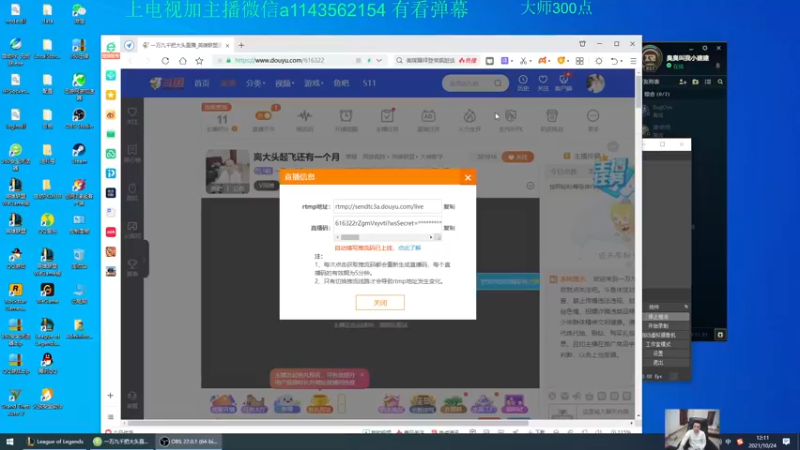Click the stream key horizontal scrollbar thumb
This screenshot has width=800, height=450.
click(350, 237)
